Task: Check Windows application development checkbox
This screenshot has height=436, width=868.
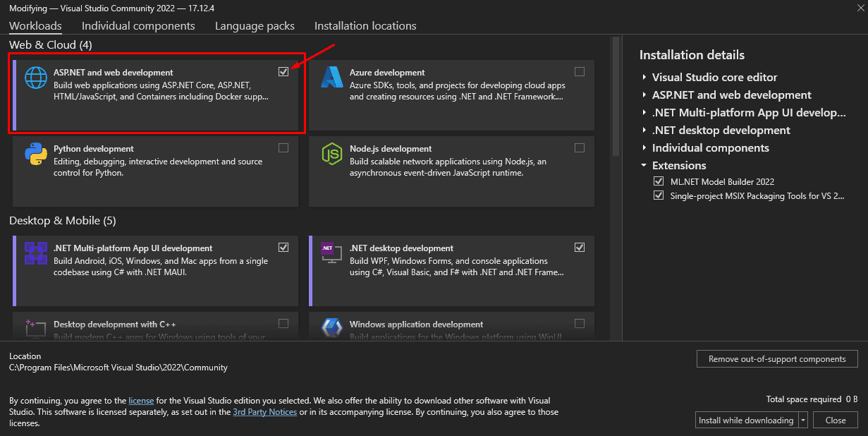Action: point(580,323)
